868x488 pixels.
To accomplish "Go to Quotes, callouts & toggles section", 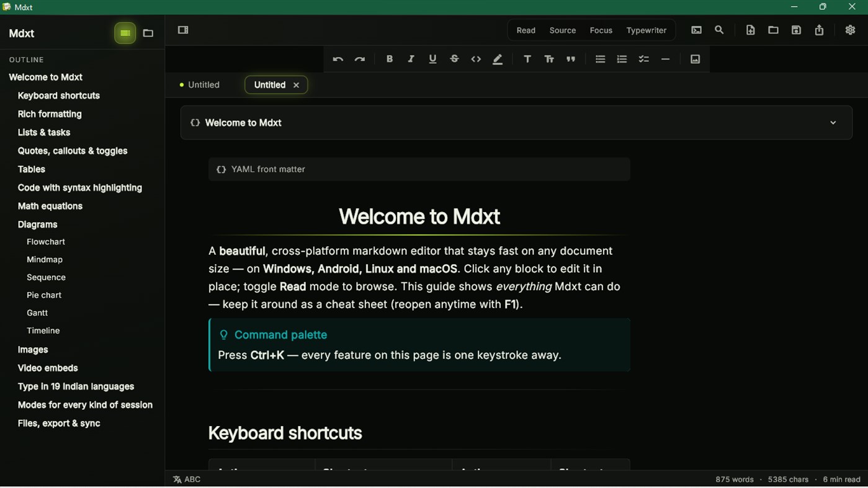I will coord(73,151).
